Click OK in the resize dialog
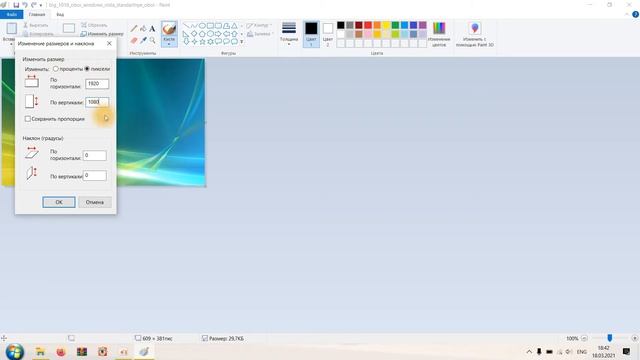The height and width of the screenshot is (360, 640). tap(59, 202)
